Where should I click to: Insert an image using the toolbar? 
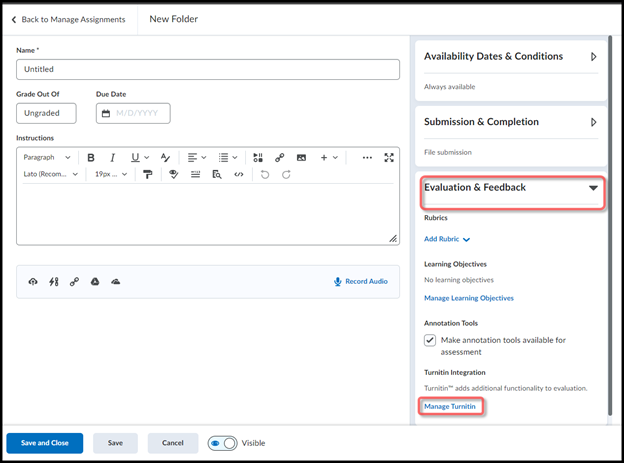pos(301,158)
